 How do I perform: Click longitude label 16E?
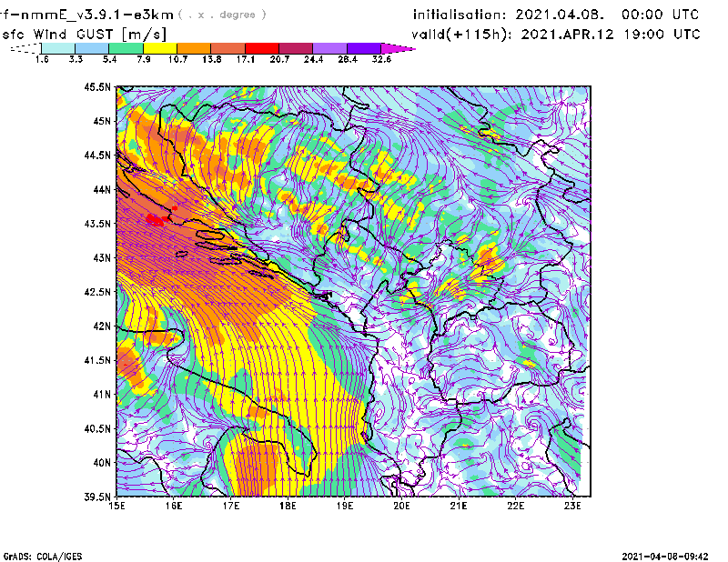point(174,506)
